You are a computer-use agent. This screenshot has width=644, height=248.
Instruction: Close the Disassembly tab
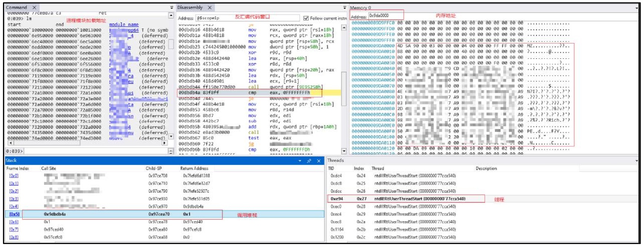click(x=210, y=7)
